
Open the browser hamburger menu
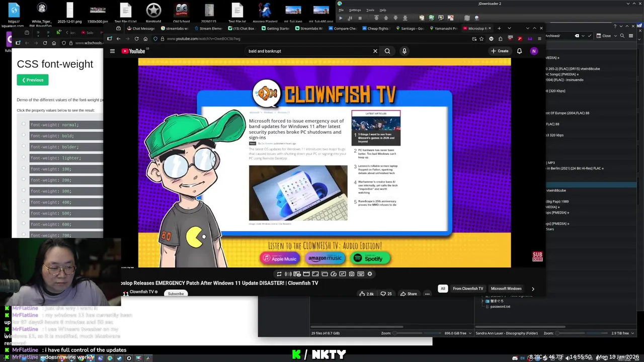coord(539,39)
